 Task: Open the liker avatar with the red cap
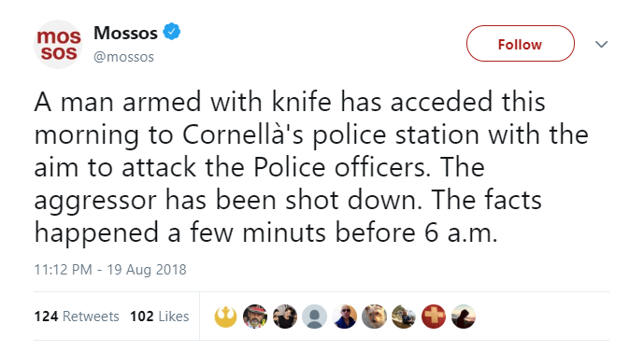pos(255,317)
